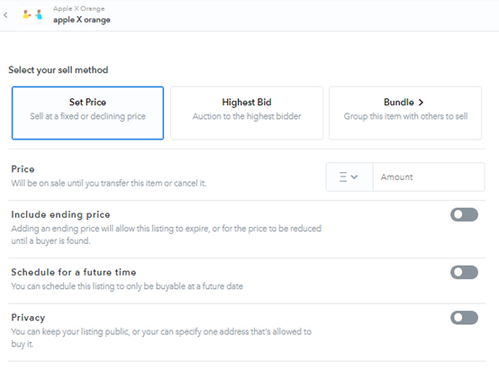This screenshot has height=380, width=499.
Task: Click the apple X orange item title
Action: click(82, 20)
